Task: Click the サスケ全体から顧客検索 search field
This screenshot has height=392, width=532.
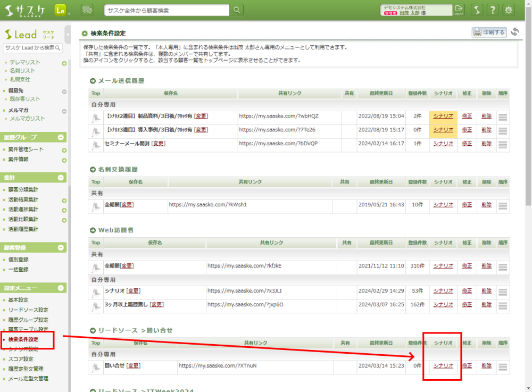Action: coord(166,10)
